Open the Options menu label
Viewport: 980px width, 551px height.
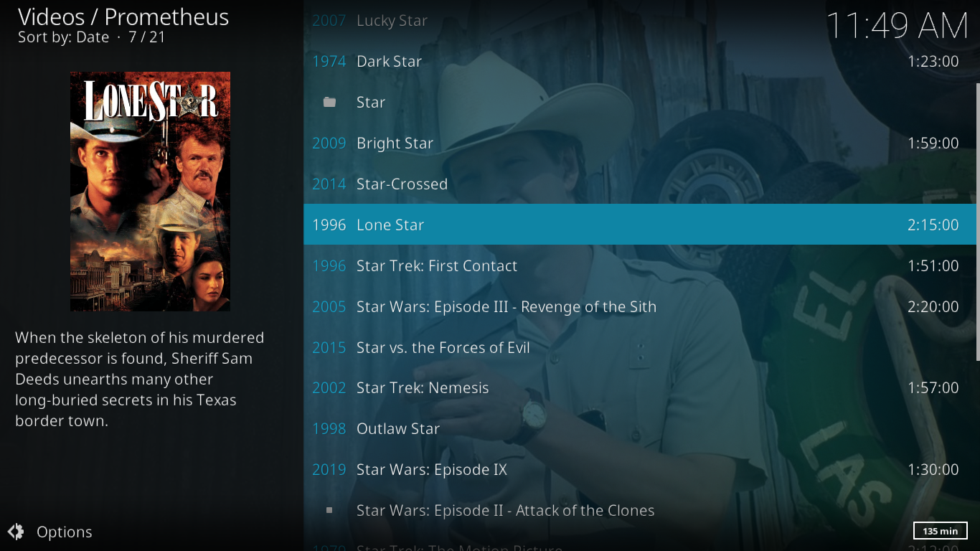point(65,532)
